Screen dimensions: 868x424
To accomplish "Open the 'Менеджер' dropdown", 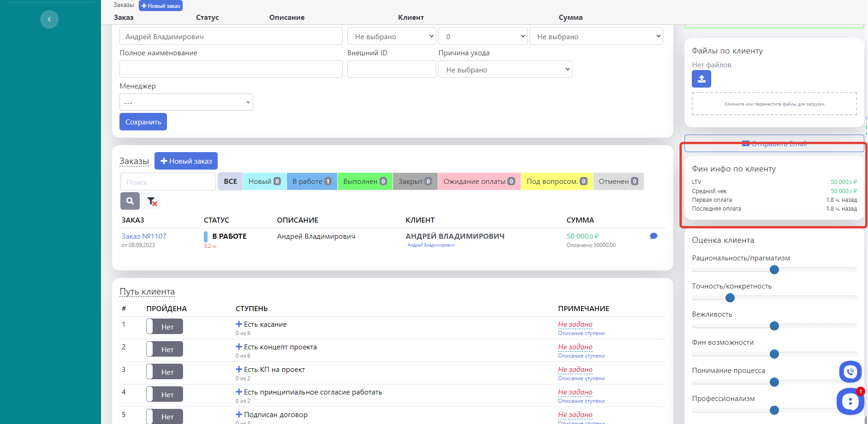I will [186, 102].
